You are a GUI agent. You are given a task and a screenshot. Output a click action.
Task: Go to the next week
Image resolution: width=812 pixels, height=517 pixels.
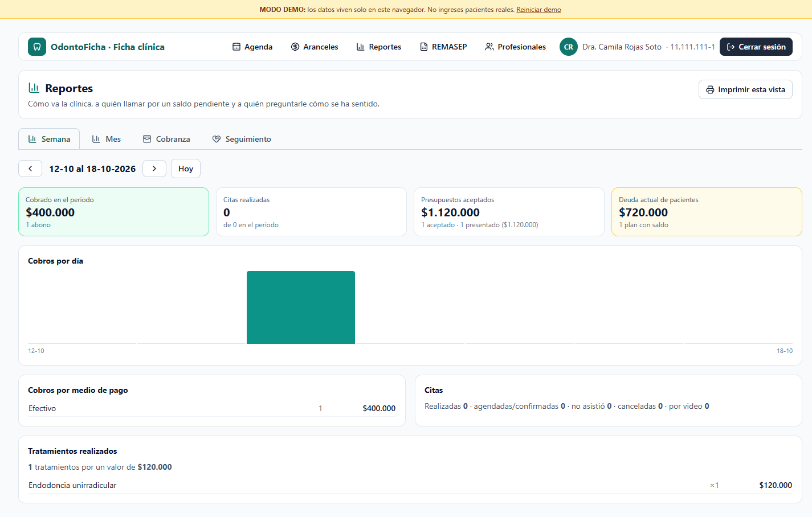[x=154, y=169]
